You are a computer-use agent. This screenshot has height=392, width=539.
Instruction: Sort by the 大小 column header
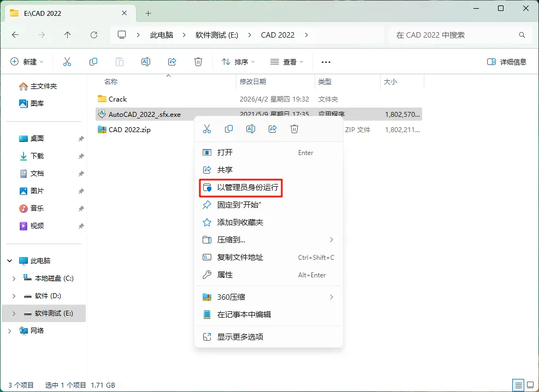tap(390, 82)
